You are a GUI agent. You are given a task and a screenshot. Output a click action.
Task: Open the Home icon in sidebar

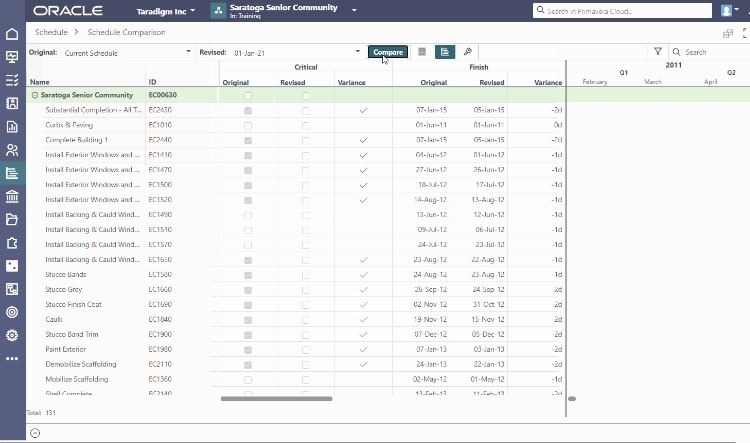coord(12,34)
